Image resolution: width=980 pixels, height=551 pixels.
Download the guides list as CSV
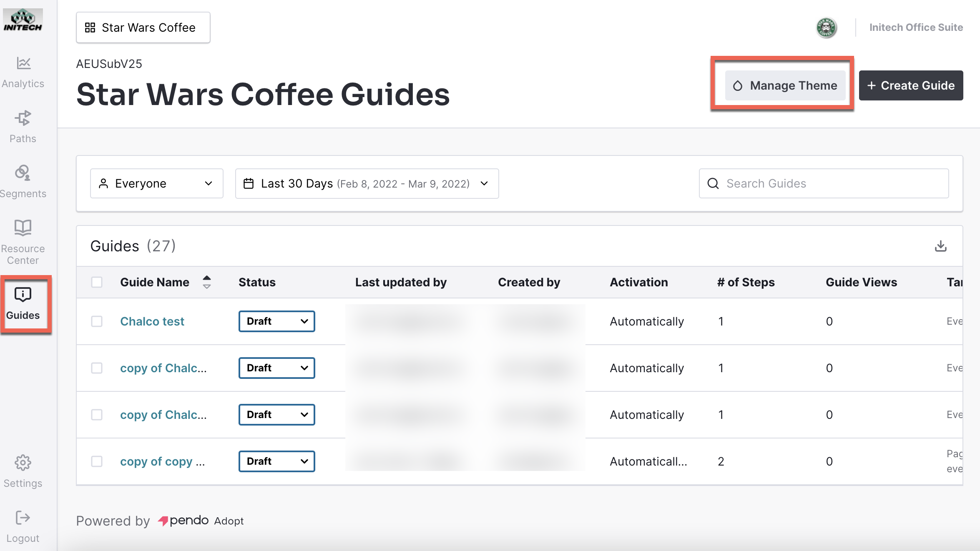[x=940, y=246]
